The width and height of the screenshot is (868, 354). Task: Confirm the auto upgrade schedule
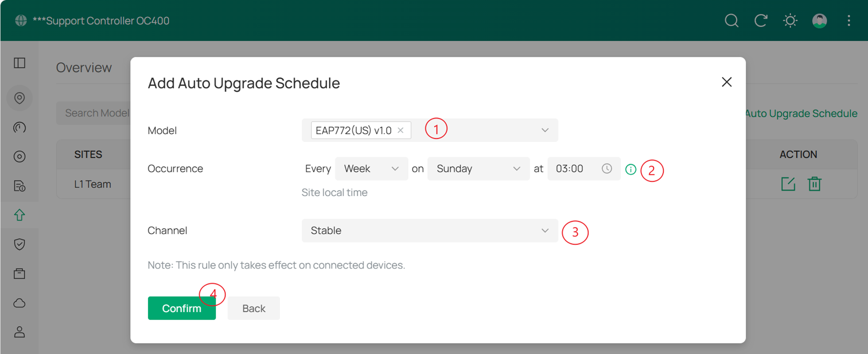(x=182, y=308)
